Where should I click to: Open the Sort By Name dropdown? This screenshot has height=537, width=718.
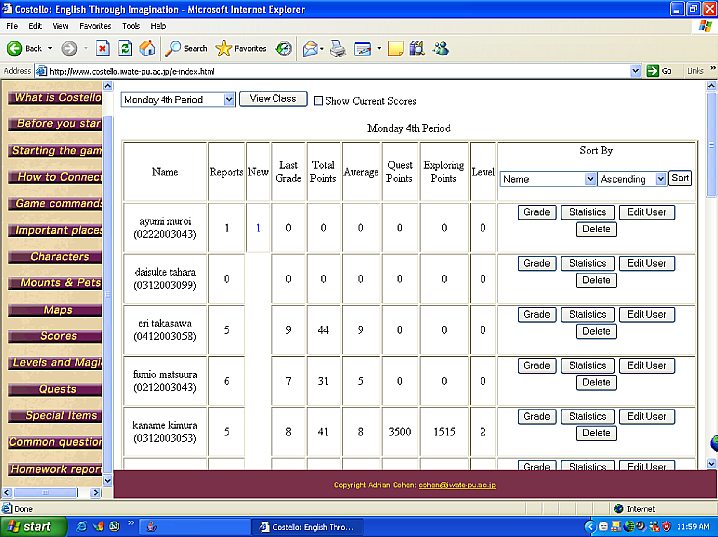590,179
